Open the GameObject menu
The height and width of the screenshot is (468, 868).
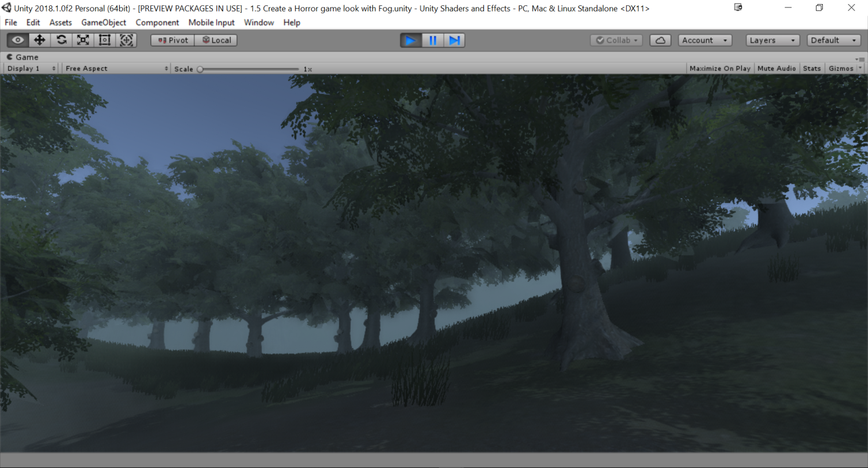[x=104, y=23]
